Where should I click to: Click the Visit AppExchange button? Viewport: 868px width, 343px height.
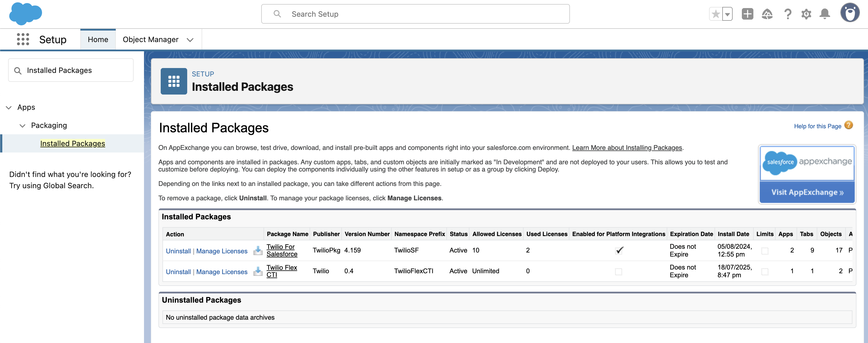[x=807, y=192]
